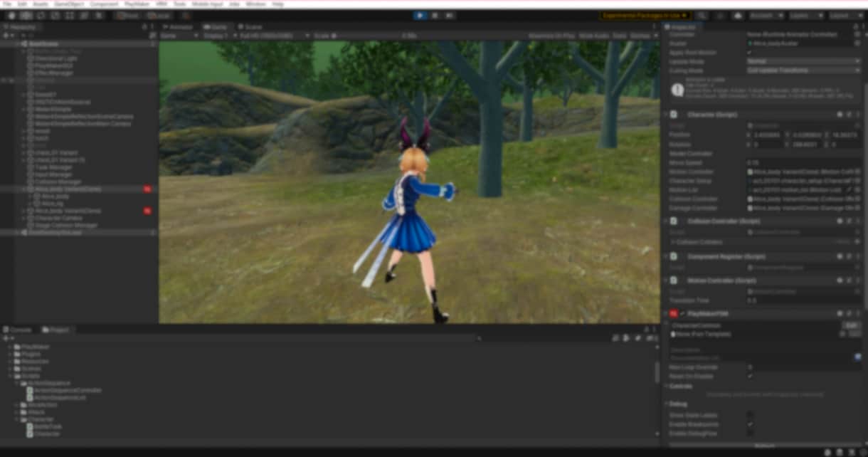Open the Window menu
Image resolution: width=868 pixels, height=457 pixels.
coord(256,4)
